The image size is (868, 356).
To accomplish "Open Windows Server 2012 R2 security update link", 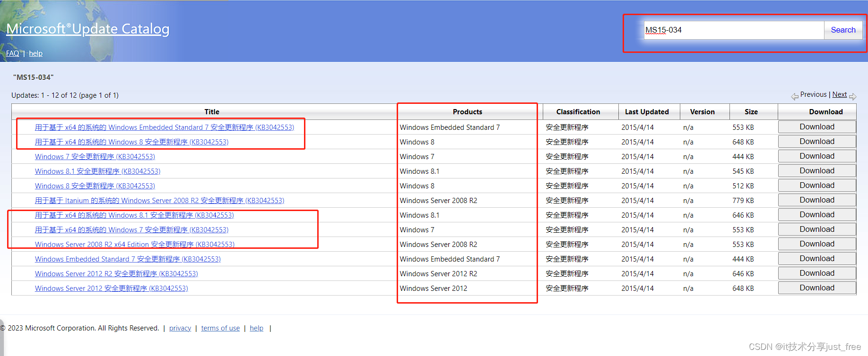I will pyautogui.click(x=116, y=274).
